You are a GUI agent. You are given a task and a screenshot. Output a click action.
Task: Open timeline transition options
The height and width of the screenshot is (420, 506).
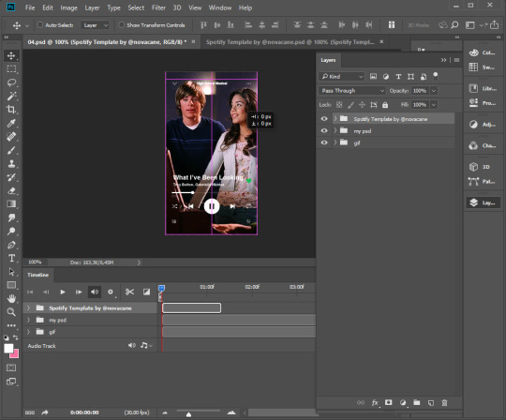click(x=146, y=292)
